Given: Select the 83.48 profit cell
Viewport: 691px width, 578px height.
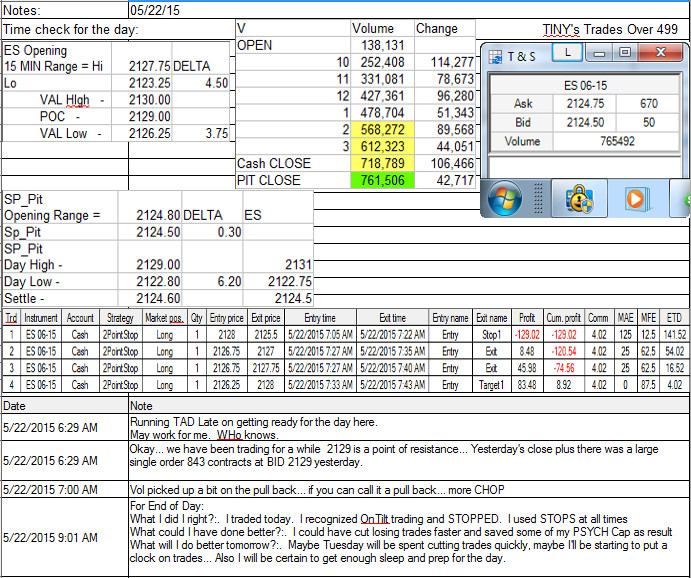Looking at the screenshot, I should (x=527, y=385).
